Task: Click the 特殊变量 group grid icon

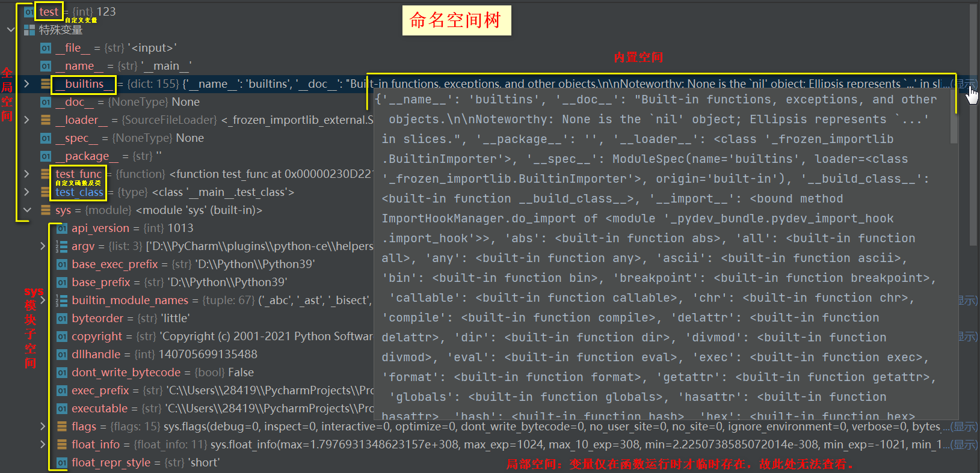Action: coord(29,30)
